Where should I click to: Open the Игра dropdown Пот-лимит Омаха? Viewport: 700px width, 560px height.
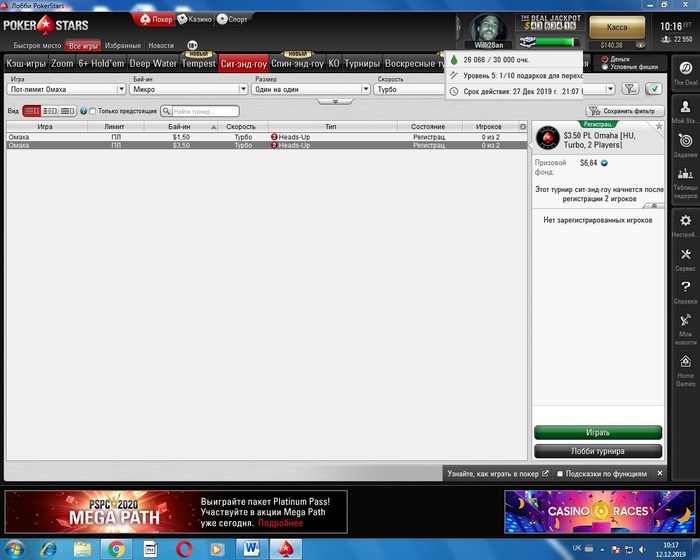pyautogui.click(x=66, y=89)
